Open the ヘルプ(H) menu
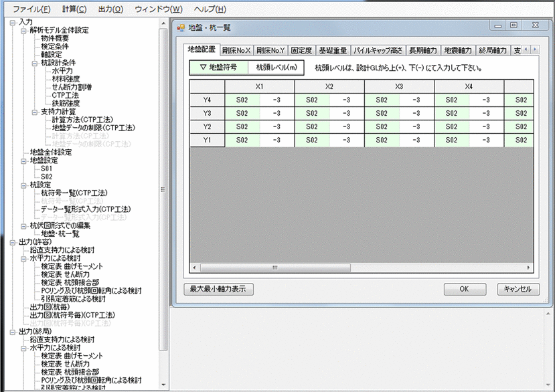 (210, 9)
